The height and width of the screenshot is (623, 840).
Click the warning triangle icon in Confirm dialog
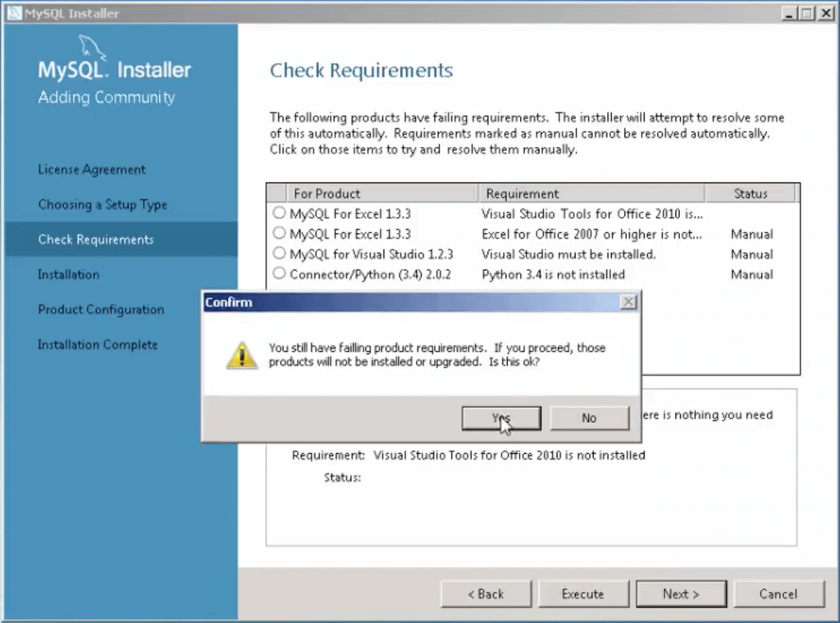(x=241, y=353)
